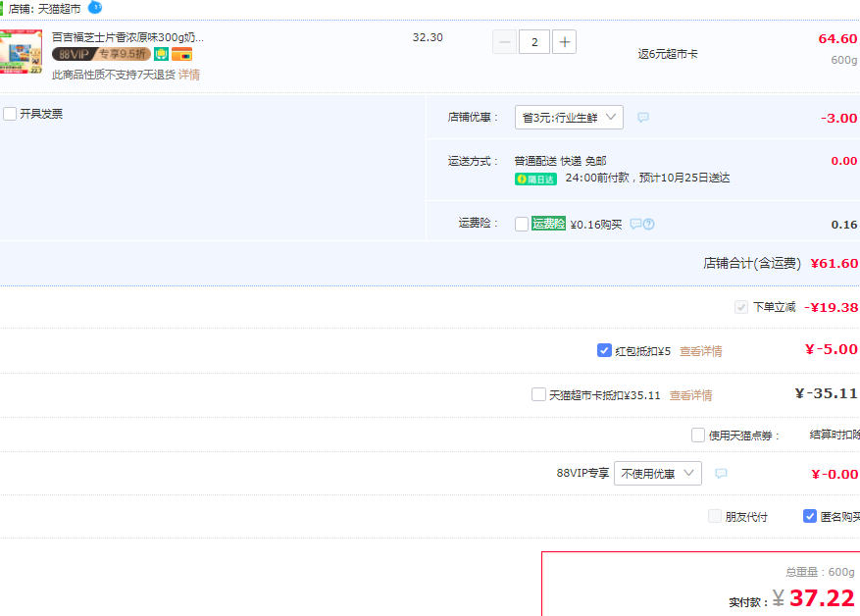Decrease quantity with the minus button
This screenshot has width=860, height=616.
(505, 42)
